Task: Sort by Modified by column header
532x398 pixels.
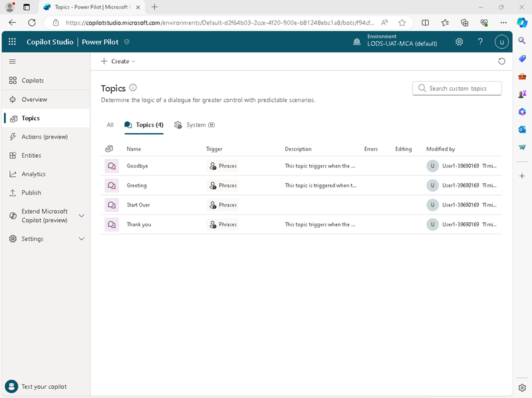Action: click(x=440, y=149)
